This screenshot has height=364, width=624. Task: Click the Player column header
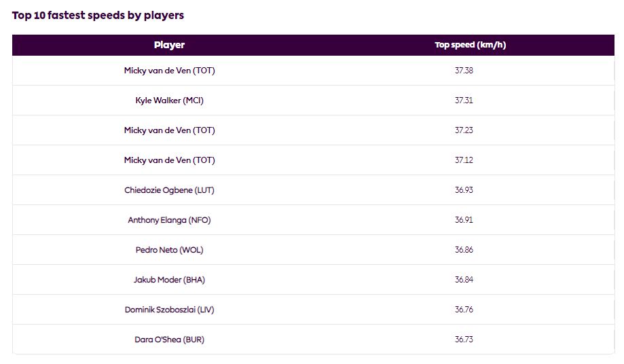click(169, 45)
